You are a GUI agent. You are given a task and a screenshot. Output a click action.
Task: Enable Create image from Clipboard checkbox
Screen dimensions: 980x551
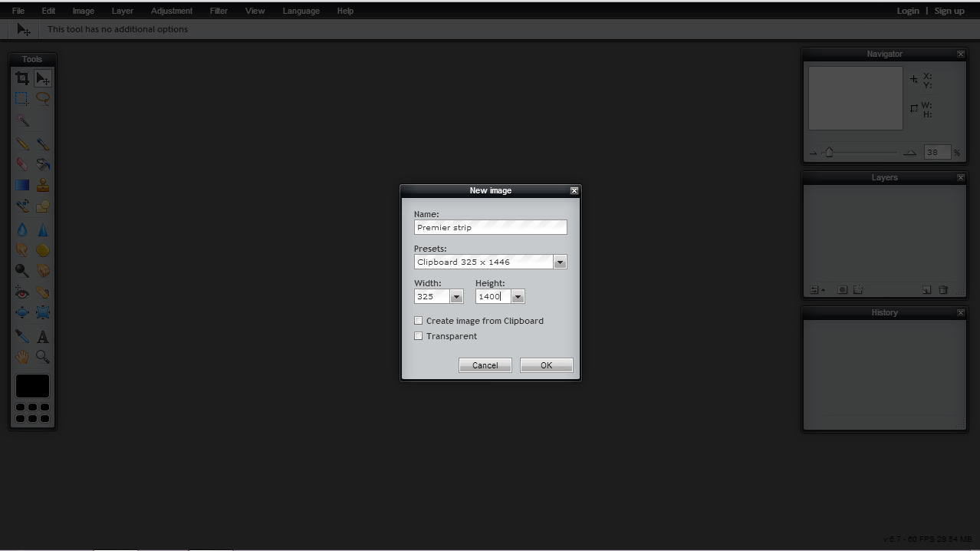click(419, 321)
